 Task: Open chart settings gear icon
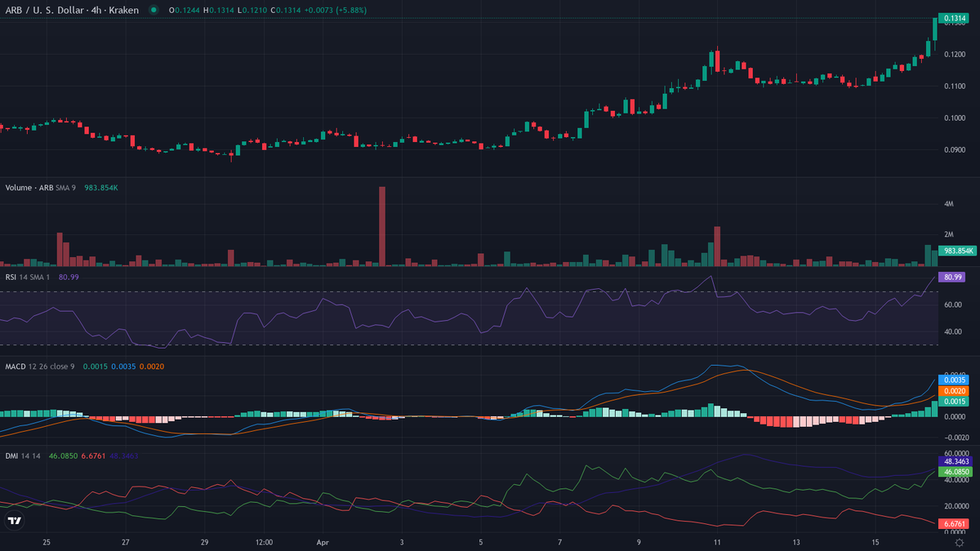click(x=960, y=542)
